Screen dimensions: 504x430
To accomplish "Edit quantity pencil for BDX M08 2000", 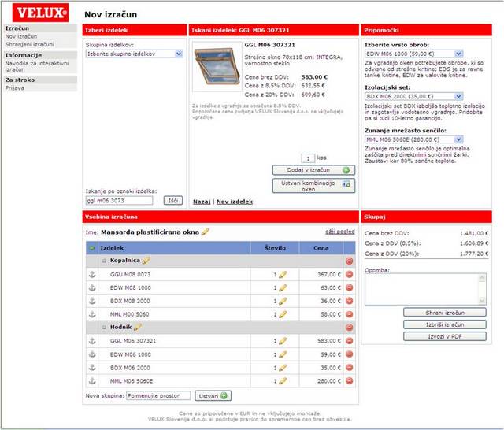I will (282, 301).
